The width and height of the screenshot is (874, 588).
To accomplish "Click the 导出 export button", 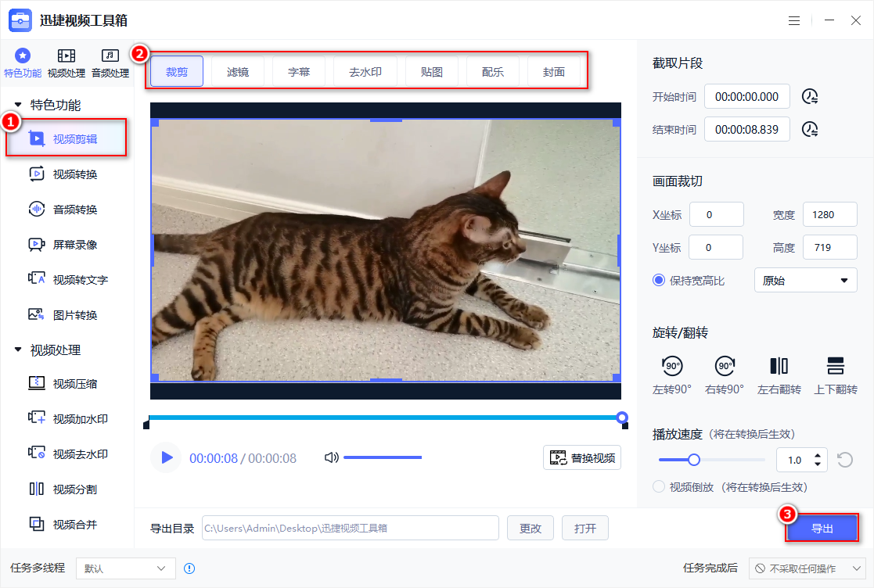I will click(x=822, y=528).
